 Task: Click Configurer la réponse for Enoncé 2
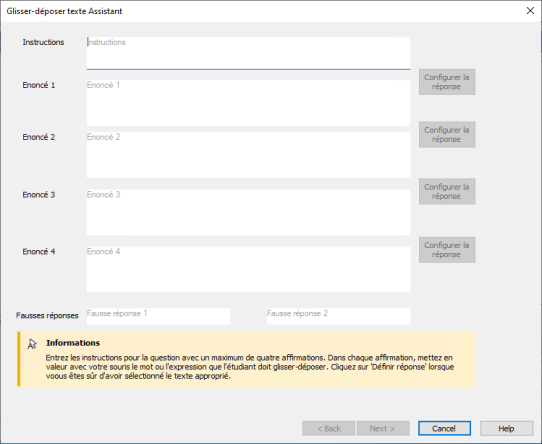pyautogui.click(x=447, y=135)
